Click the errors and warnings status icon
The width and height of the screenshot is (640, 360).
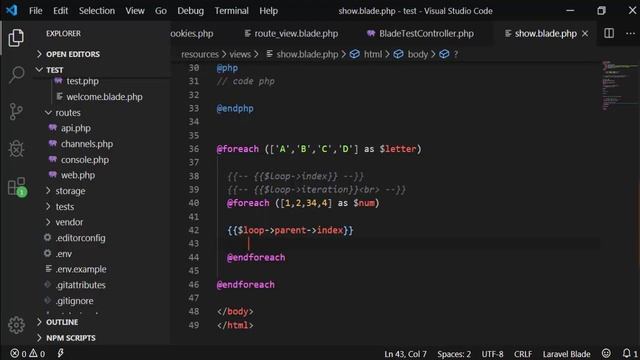coord(27,353)
